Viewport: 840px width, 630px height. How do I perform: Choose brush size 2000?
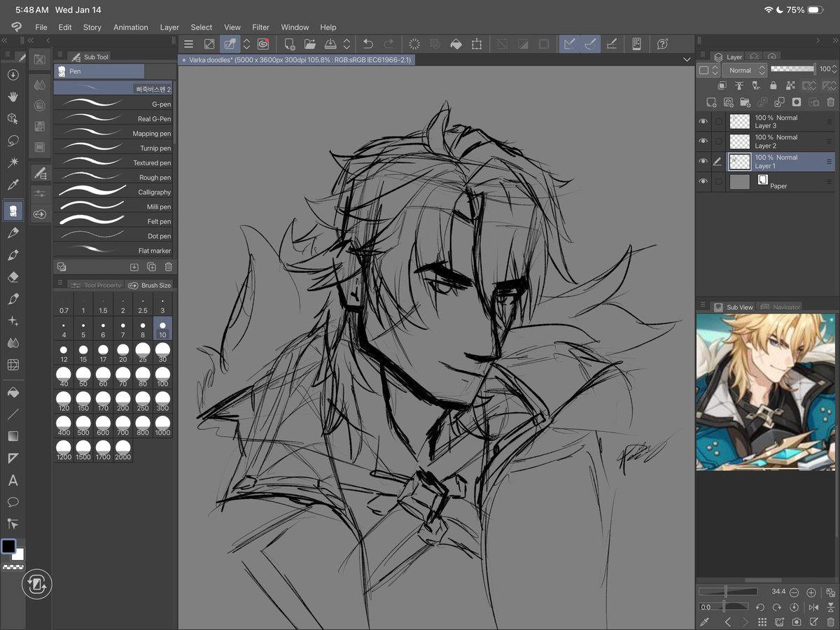[123, 449]
